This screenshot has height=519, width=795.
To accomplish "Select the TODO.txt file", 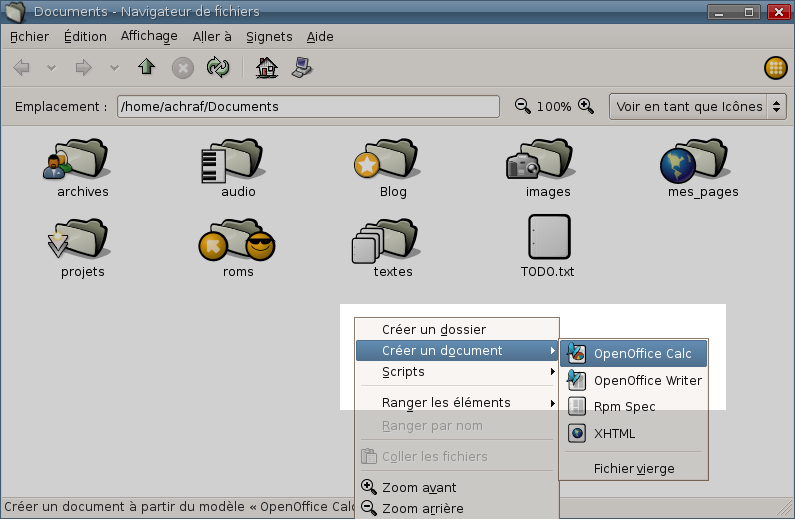I will tap(548, 247).
